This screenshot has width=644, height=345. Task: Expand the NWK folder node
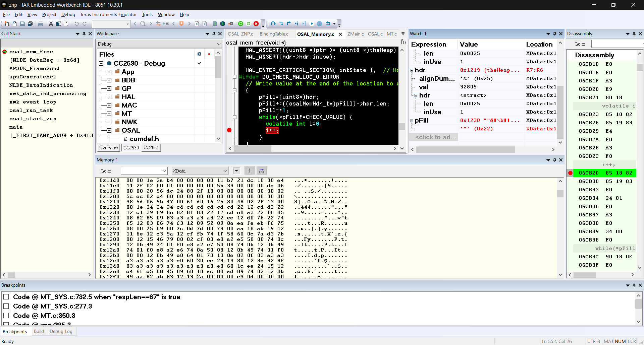pyautogui.click(x=109, y=122)
